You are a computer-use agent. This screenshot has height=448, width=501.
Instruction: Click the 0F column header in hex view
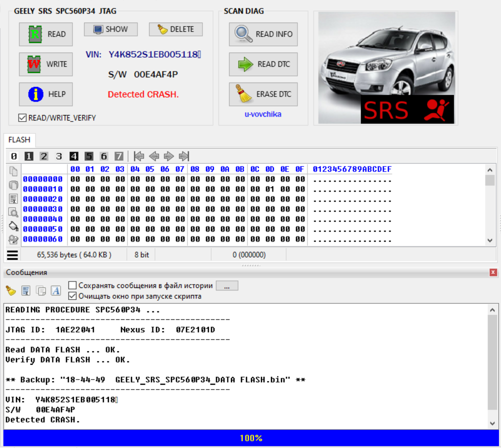tap(299, 169)
